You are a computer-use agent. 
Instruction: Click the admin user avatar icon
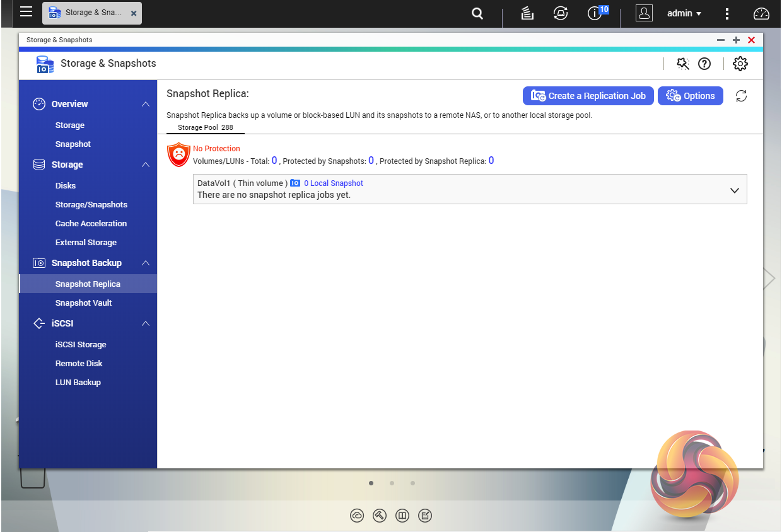pos(644,13)
